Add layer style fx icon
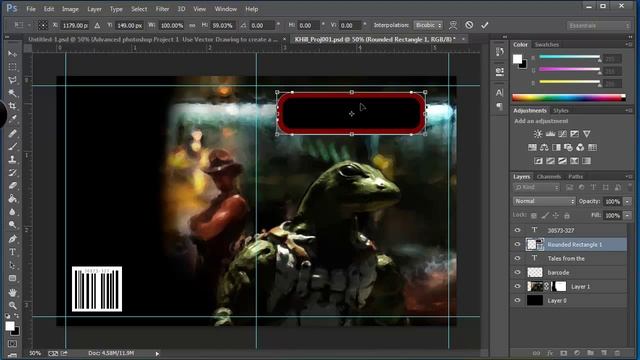 (550, 353)
